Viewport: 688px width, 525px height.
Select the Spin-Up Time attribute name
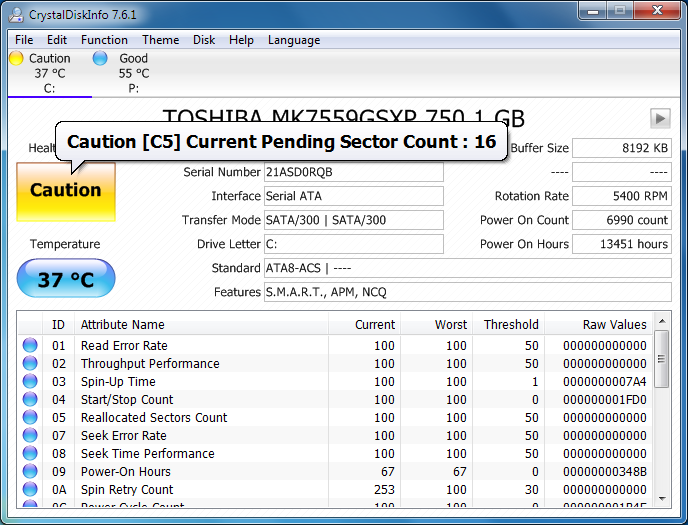point(118,382)
